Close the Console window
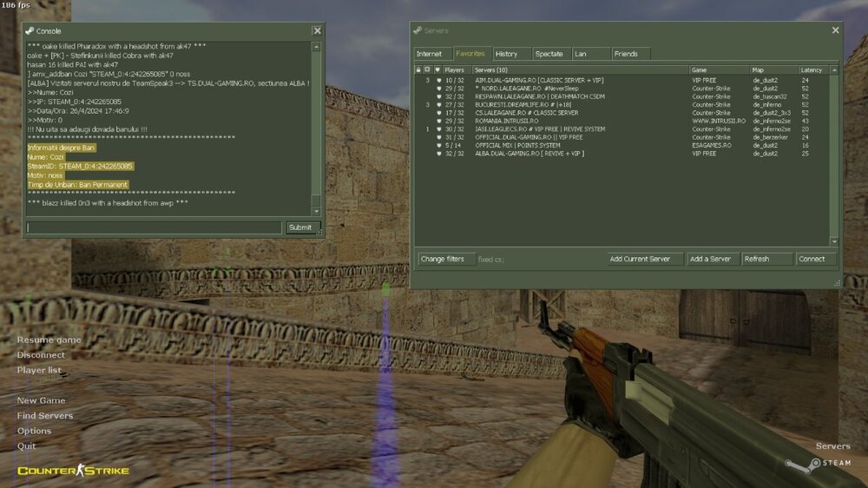 [x=317, y=30]
